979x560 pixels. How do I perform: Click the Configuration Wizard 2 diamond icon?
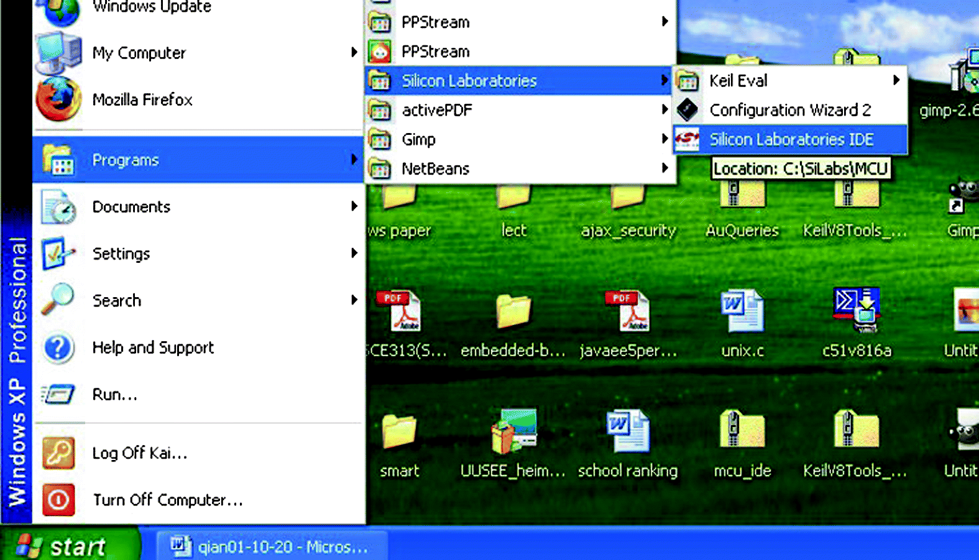[687, 110]
